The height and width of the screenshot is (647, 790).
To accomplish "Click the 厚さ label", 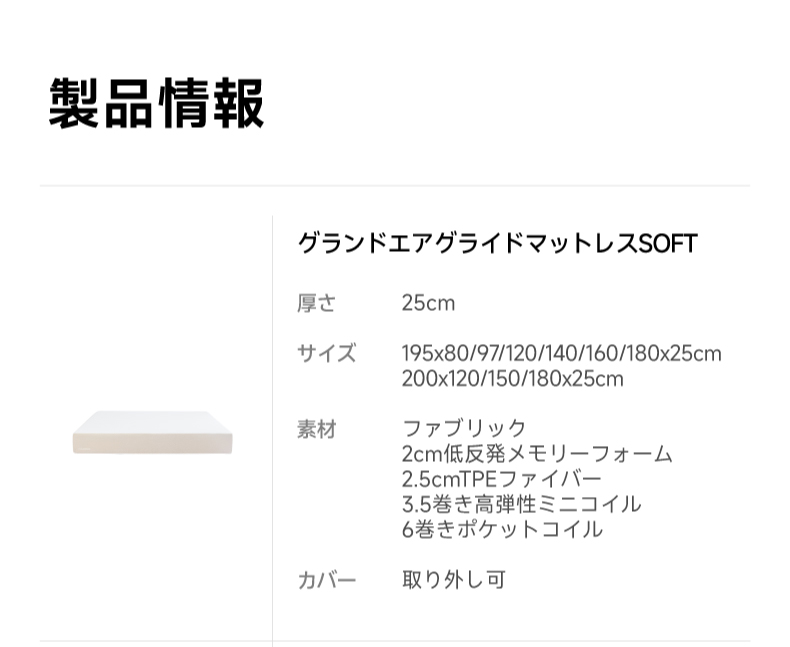I will tap(316, 303).
